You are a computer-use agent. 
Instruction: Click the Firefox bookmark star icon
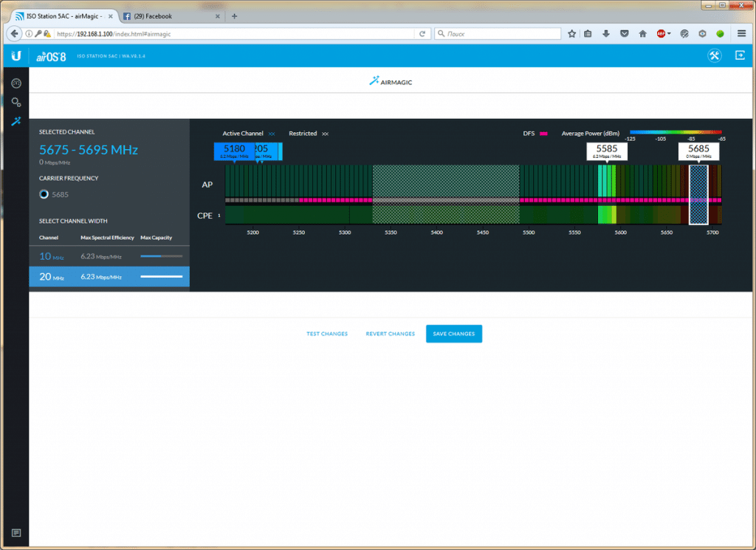pos(571,33)
